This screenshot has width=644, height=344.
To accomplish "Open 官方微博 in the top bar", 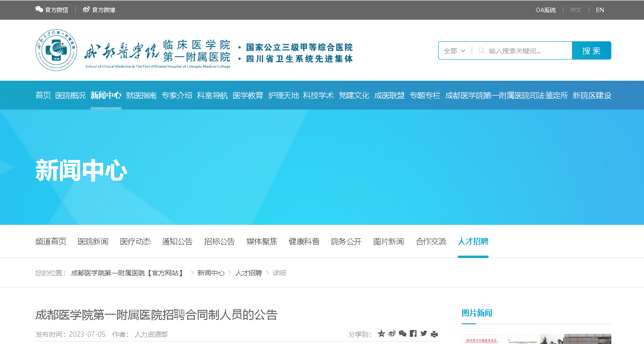I will 99,10.
